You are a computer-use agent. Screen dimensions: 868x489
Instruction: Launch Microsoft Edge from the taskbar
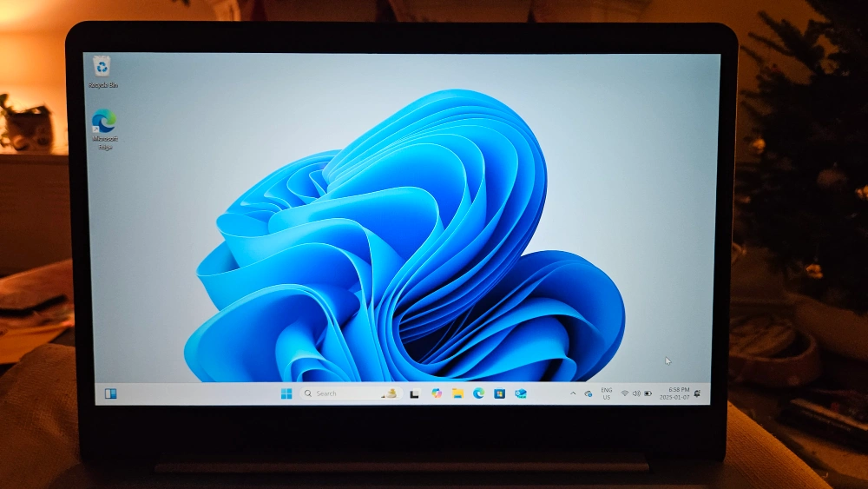(478, 393)
